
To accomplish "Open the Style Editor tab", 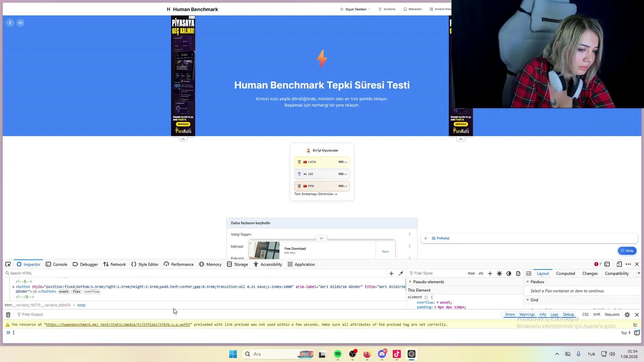I will 145,264.
